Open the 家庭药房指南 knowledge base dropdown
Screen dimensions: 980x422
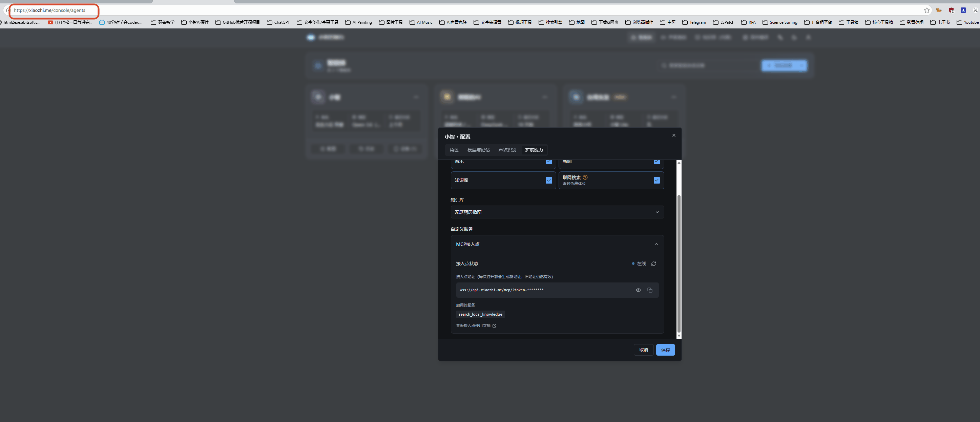(557, 212)
